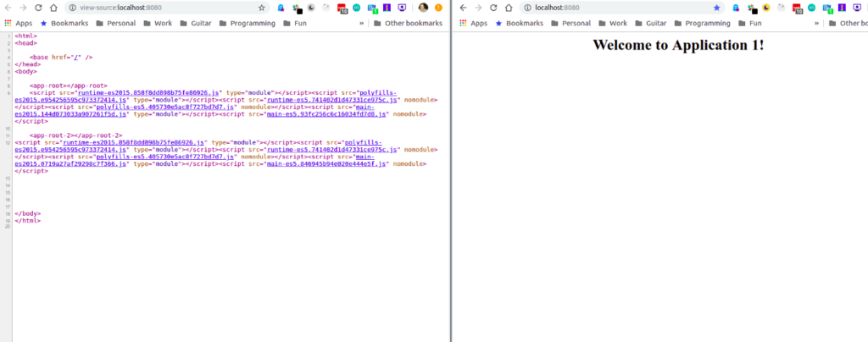The height and width of the screenshot is (342, 868).
Task: Bookmark the view-source page with star
Action: 262,8
